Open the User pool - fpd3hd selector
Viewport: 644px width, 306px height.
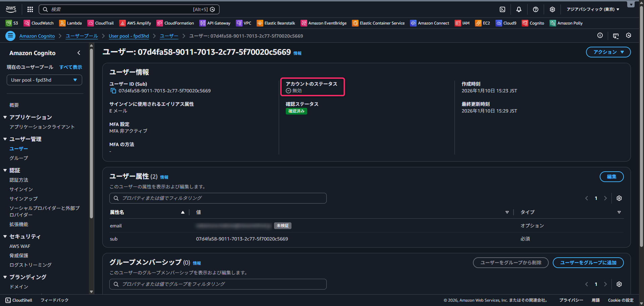coord(44,80)
